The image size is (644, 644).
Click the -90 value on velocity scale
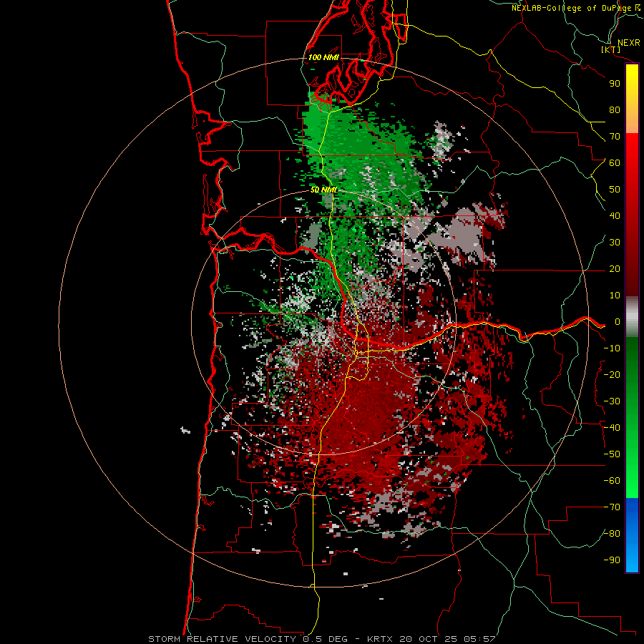tap(612, 560)
